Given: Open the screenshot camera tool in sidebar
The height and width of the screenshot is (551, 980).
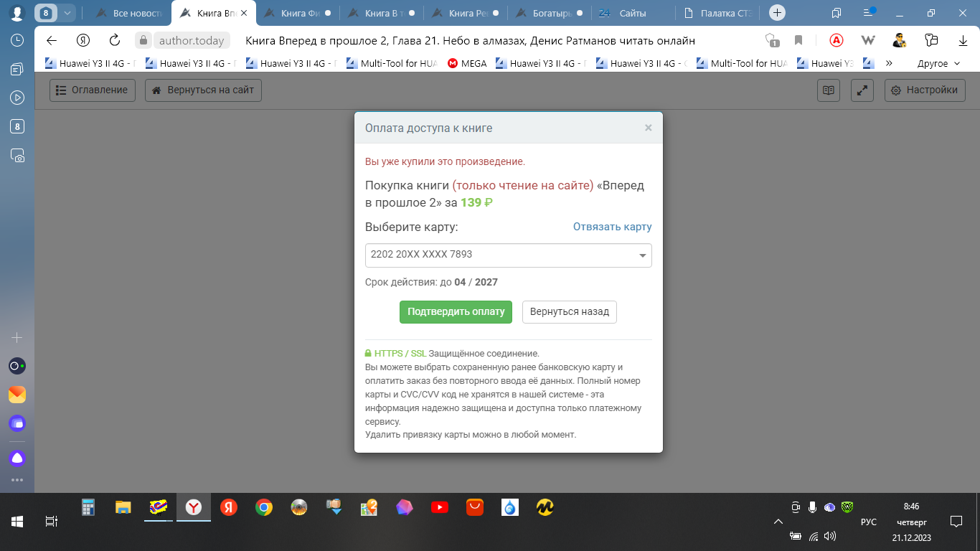Looking at the screenshot, I should click(x=17, y=155).
